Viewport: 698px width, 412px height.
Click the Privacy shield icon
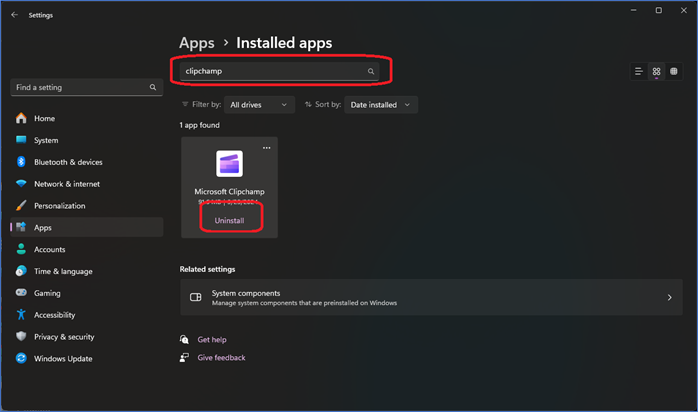coord(21,336)
